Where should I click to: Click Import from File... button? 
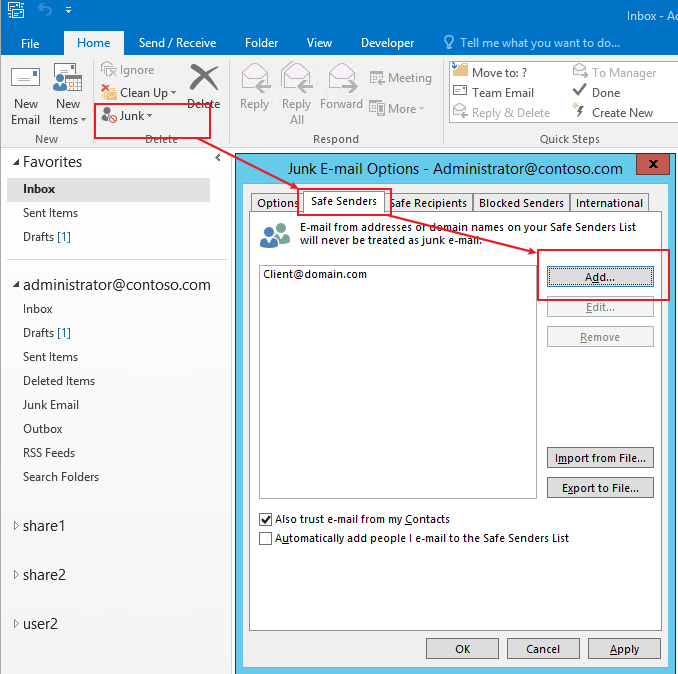600,458
